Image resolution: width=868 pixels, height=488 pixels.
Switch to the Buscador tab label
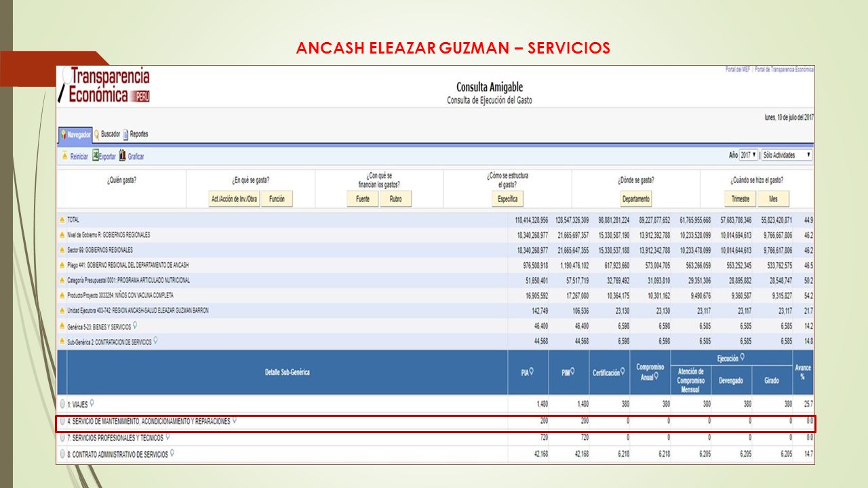(111, 134)
